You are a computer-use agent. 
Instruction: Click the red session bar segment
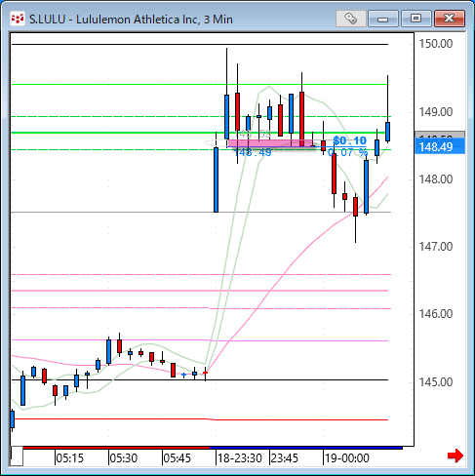(x=116, y=448)
